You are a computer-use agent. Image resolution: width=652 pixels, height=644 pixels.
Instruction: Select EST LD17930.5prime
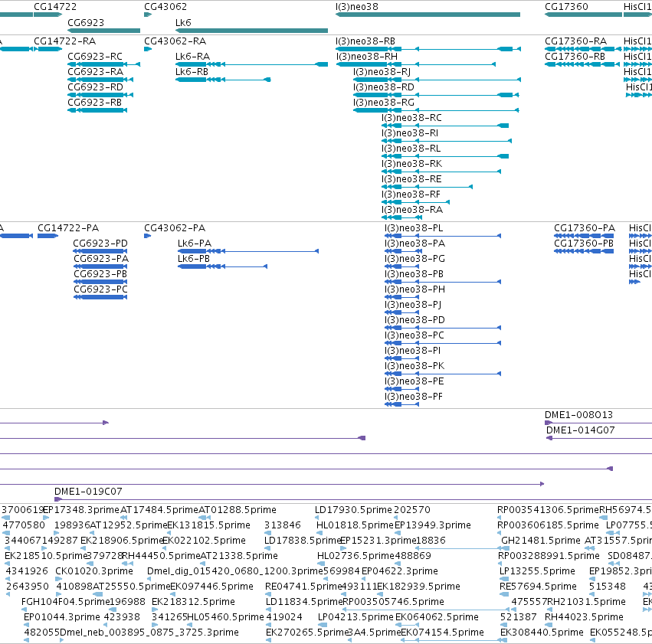pos(353,510)
